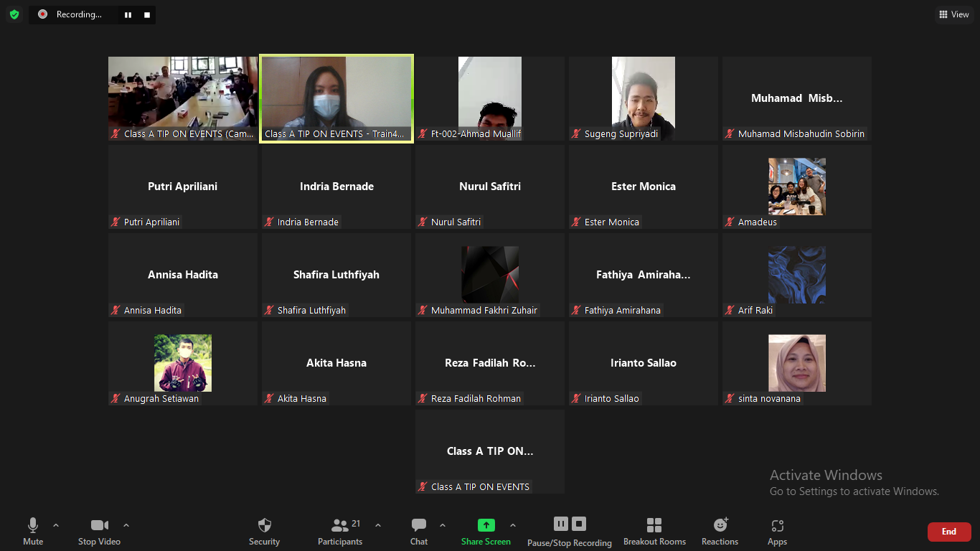The width and height of the screenshot is (980, 551).
Task: Open the Apps panel
Action: point(777,531)
